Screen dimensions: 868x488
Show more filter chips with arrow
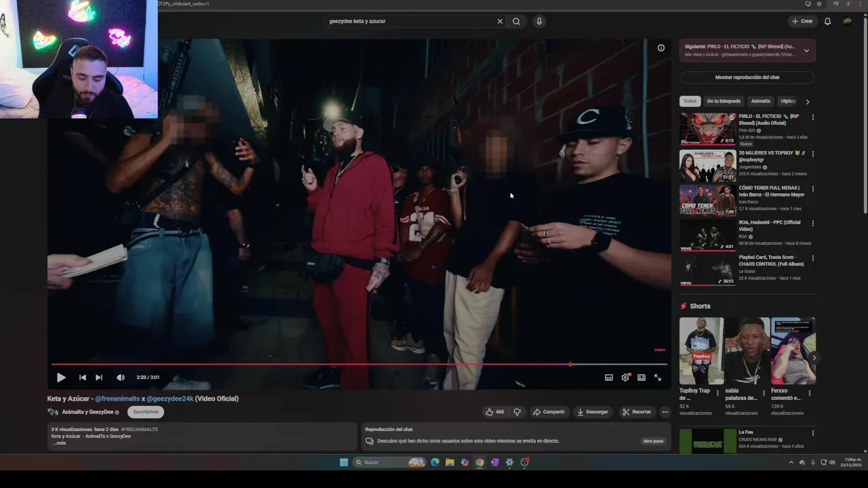tap(807, 102)
